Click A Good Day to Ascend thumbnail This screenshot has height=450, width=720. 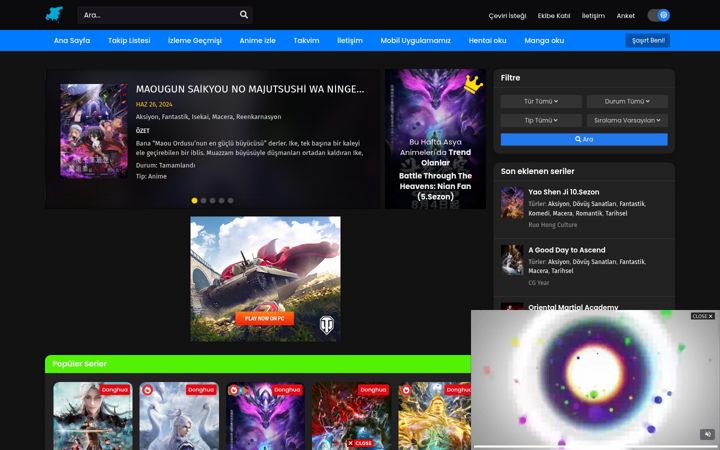512,260
